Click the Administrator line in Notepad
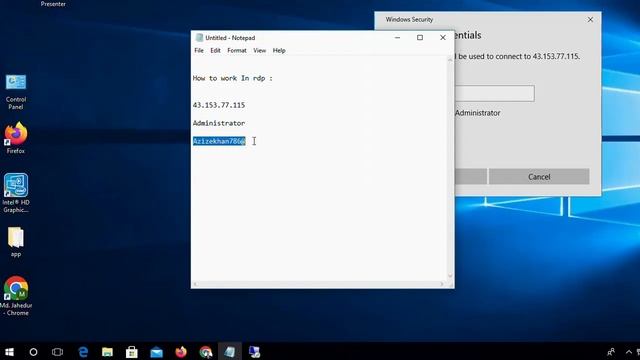This screenshot has width=640, height=360. [x=219, y=123]
